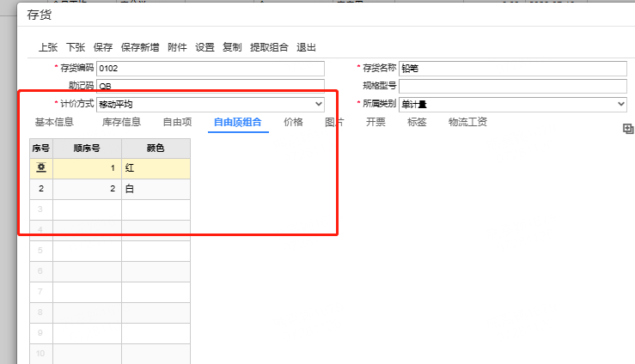Screen dimensions: 635x364
Task: Switch to the 价格 tab
Action: (293, 122)
